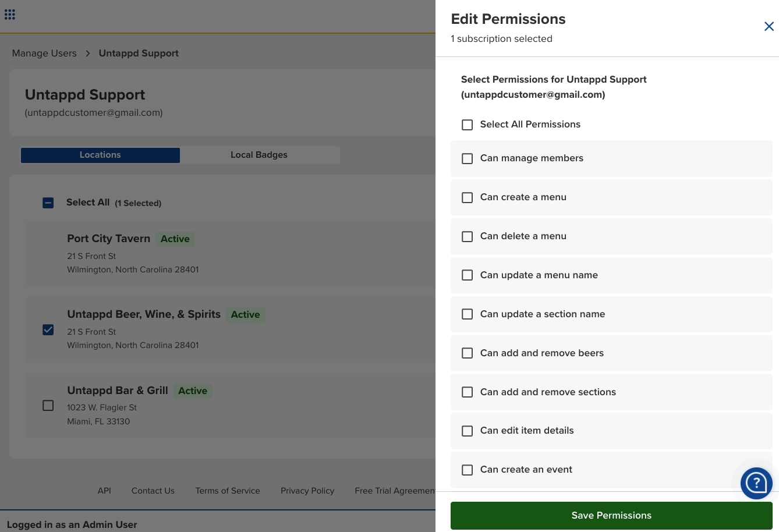Select the Locations tab
This screenshot has width=779, height=532.
pyautogui.click(x=100, y=155)
